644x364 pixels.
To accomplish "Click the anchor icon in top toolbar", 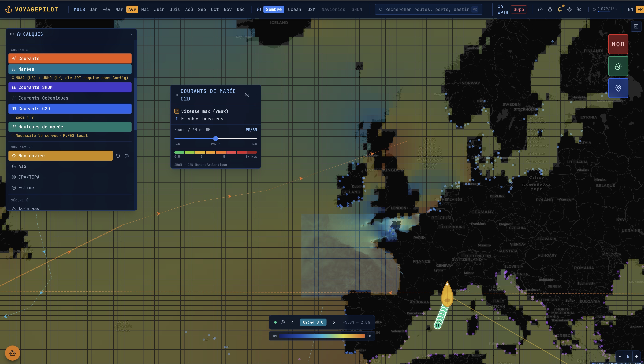I will pos(550,10).
